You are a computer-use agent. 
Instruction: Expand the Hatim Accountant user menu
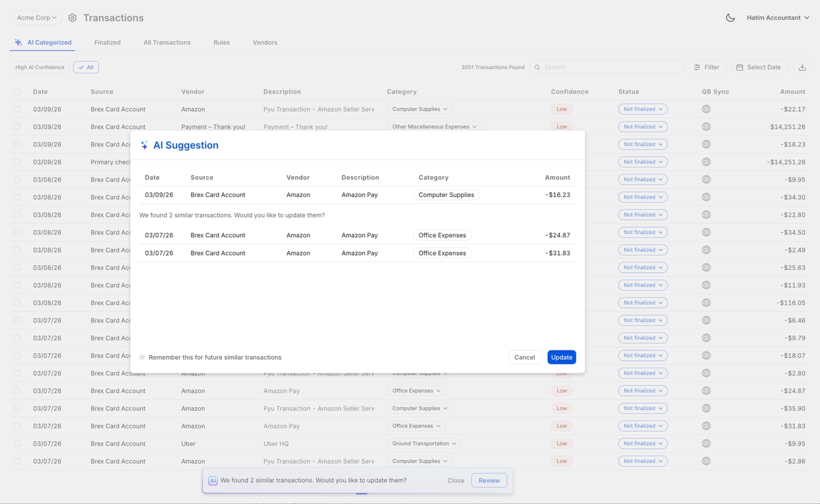pyautogui.click(x=778, y=18)
